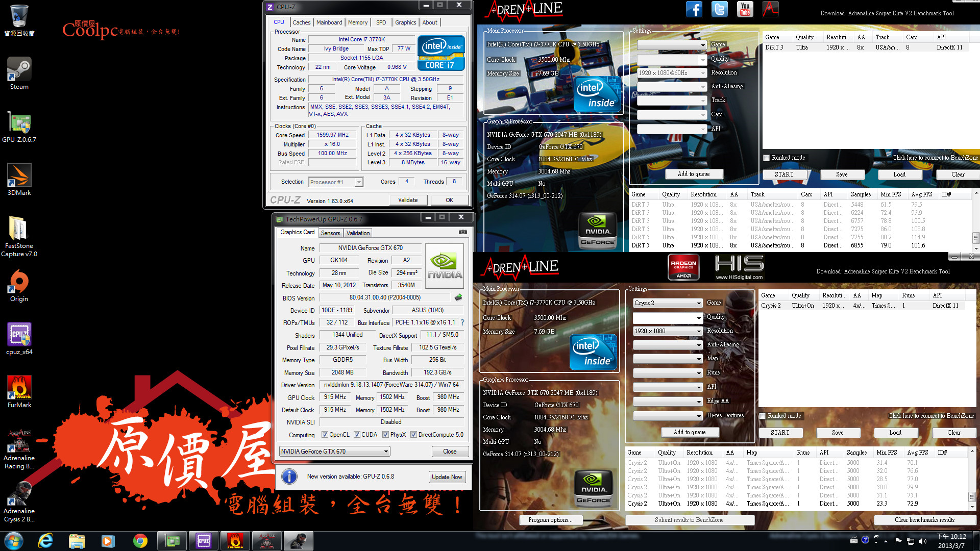Toggle the CUDA checkbox in GPU-Z
The height and width of the screenshot is (551, 980).
357,435
